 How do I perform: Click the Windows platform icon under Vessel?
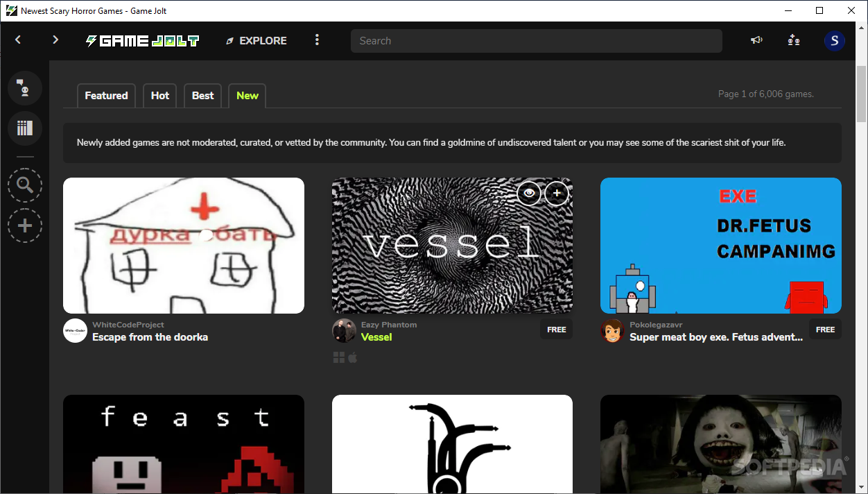coord(339,358)
